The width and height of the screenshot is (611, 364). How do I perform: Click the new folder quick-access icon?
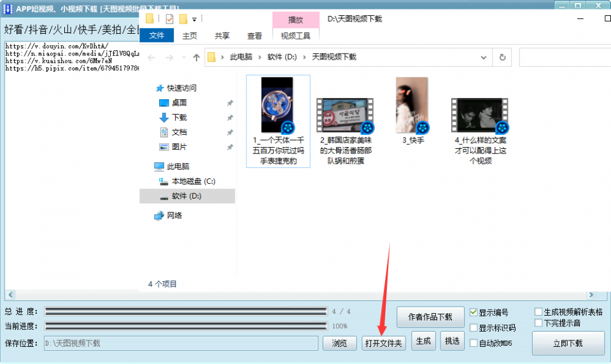[x=183, y=18]
